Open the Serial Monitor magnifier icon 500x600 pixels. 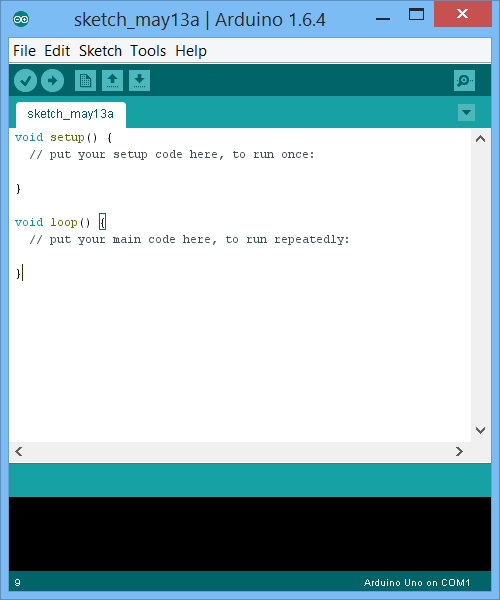point(464,80)
